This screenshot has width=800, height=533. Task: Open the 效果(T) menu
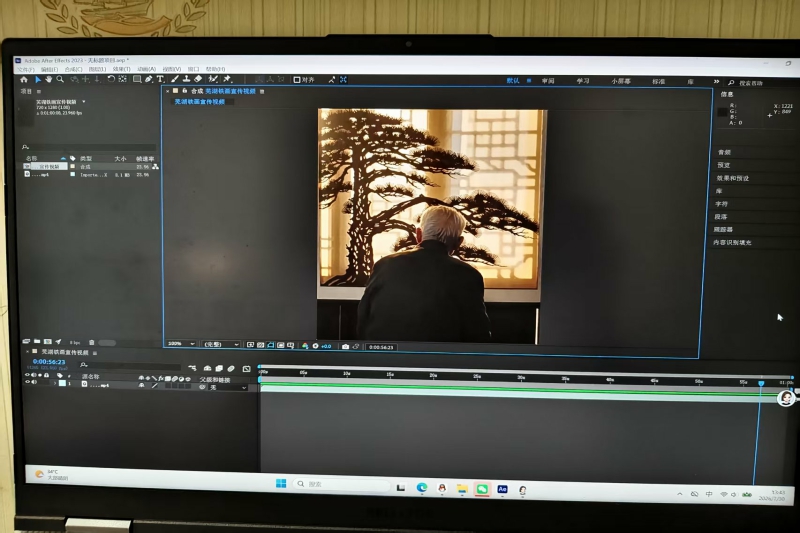point(121,69)
